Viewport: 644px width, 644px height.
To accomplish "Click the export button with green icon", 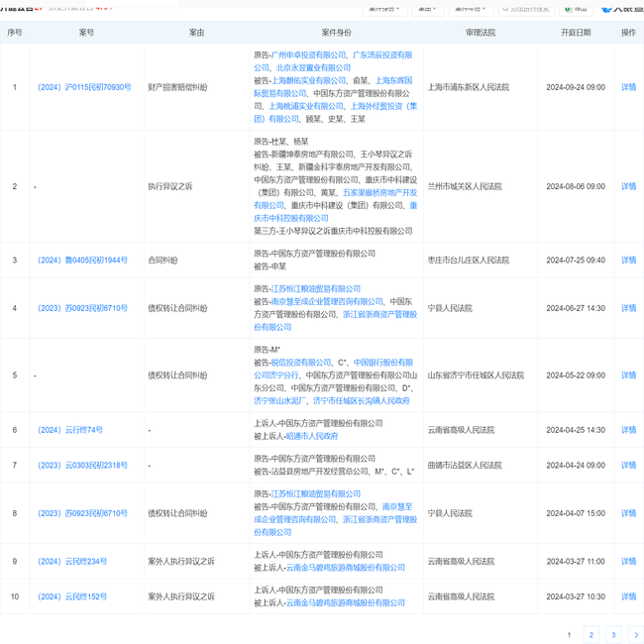I will (x=576, y=9).
